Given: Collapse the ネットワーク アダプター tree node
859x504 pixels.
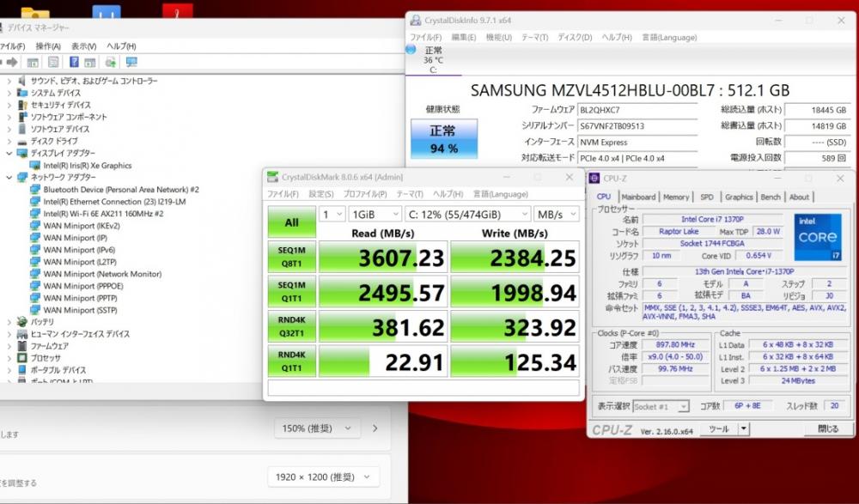Looking at the screenshot, I should pos(9,178).
